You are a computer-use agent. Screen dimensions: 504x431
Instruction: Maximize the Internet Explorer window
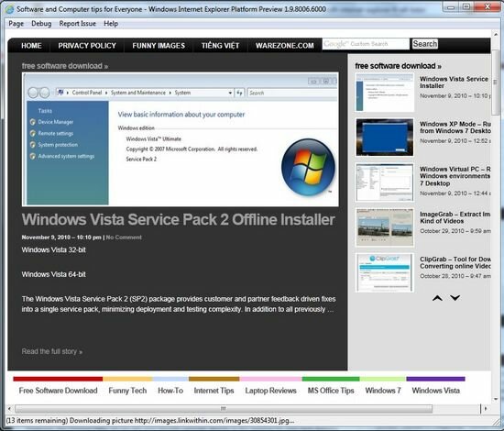click(466, 6)
